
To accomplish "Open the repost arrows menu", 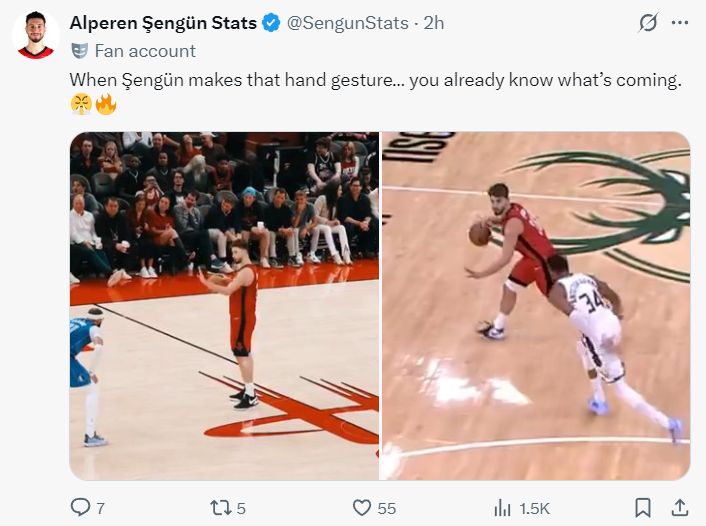I will [221, 507].
